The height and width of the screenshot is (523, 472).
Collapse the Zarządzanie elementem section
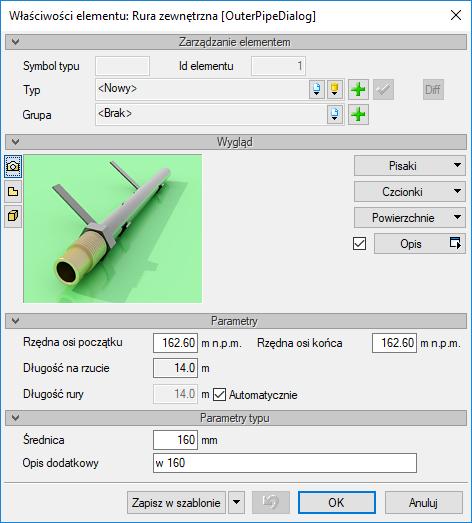15,42
